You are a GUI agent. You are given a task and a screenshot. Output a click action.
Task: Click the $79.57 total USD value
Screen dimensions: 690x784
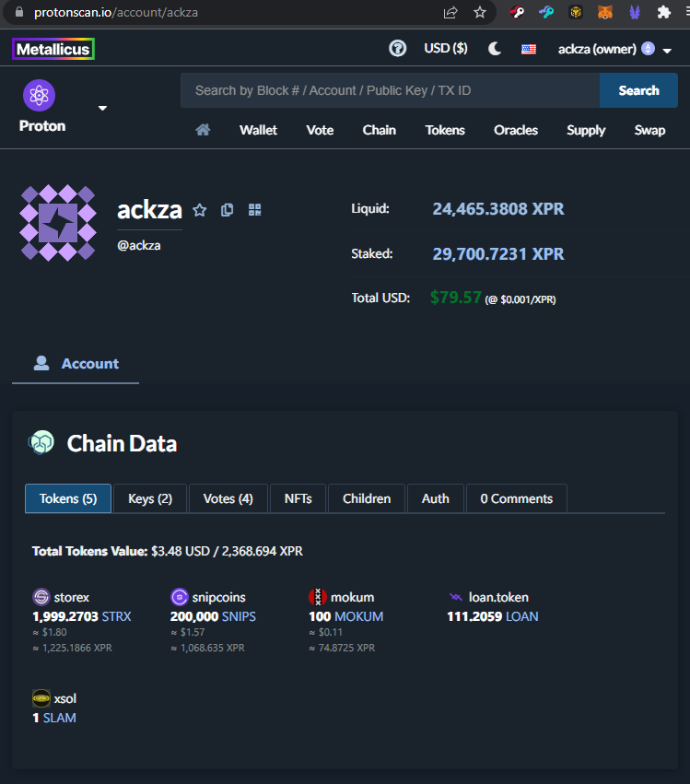tap(455, 298)
